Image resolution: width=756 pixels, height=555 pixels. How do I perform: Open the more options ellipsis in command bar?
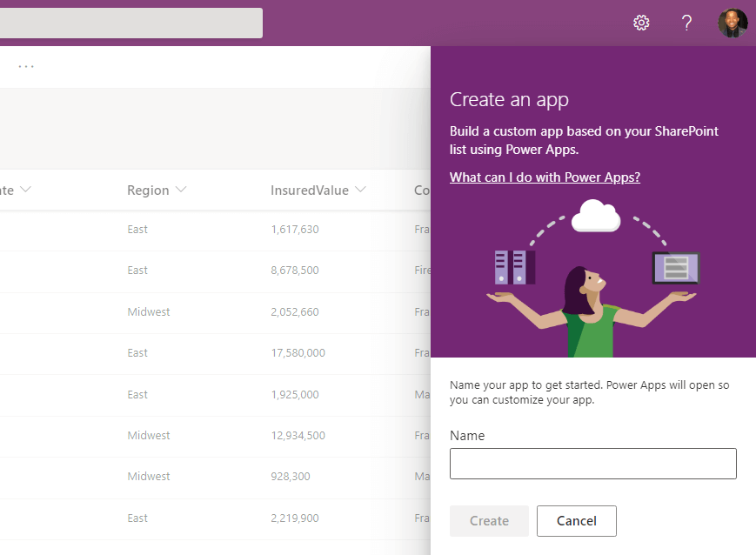[26, 66]
